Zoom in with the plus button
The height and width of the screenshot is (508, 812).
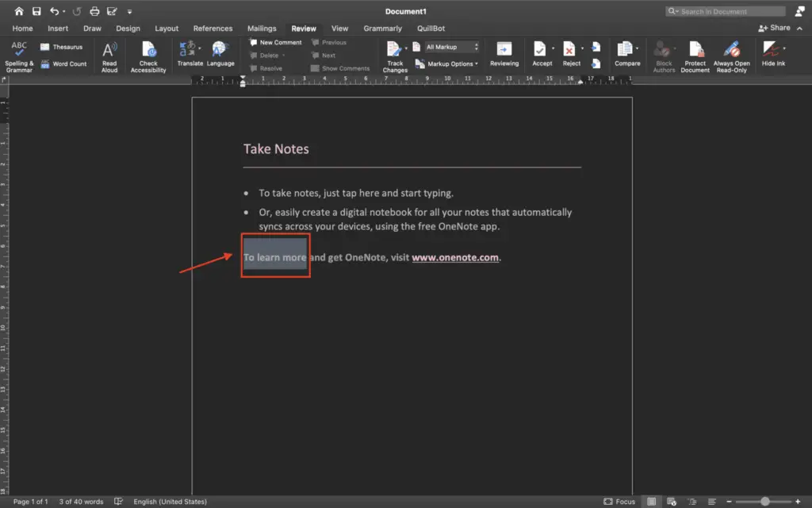click(798, 502)
